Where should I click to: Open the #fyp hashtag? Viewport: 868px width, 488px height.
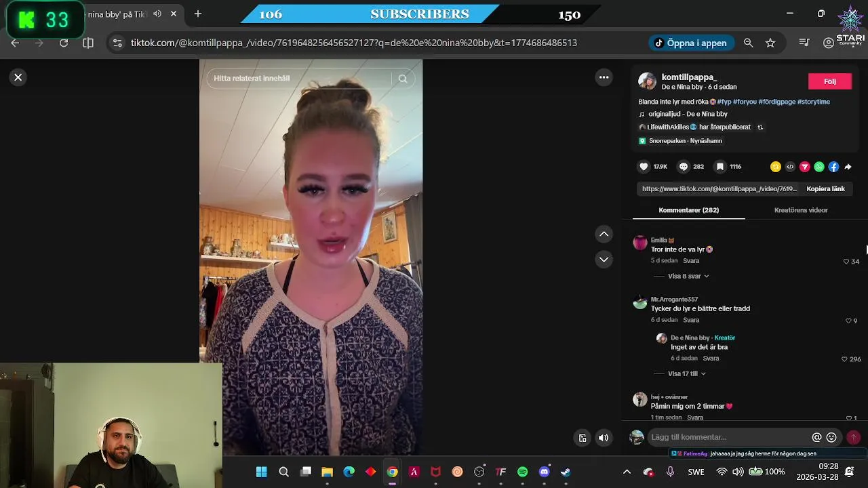[x=724, y=102]
